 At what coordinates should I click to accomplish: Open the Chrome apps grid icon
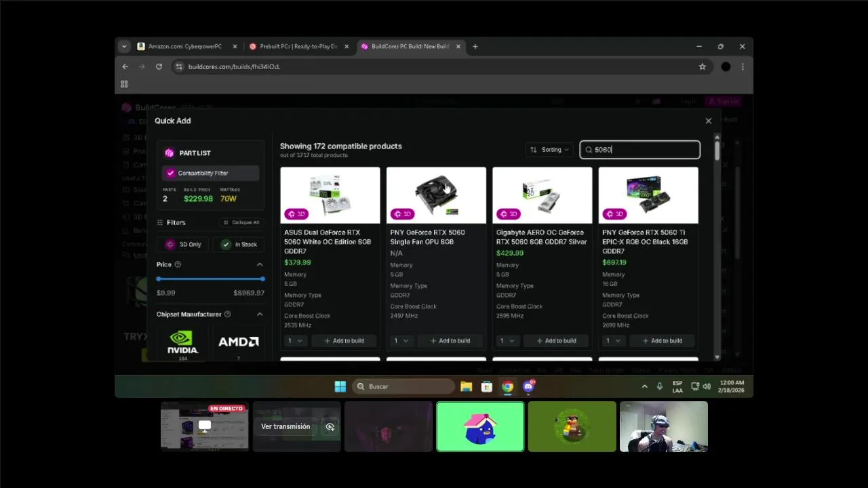click(124, 84)
